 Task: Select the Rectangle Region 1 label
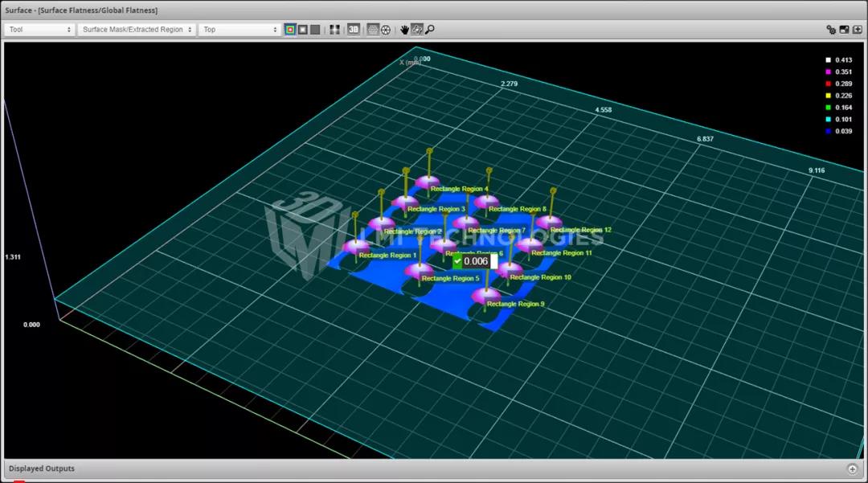387,255
